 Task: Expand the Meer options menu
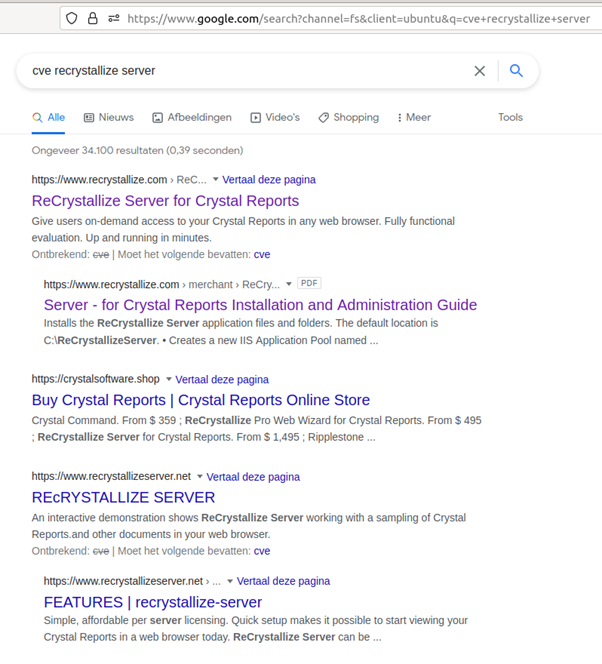coord(414,117)
